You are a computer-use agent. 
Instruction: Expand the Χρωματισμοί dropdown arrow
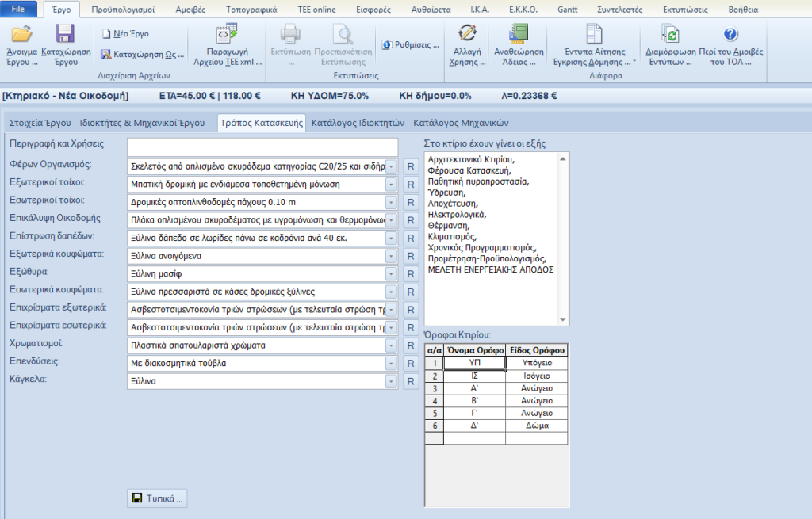pos(390,345)
